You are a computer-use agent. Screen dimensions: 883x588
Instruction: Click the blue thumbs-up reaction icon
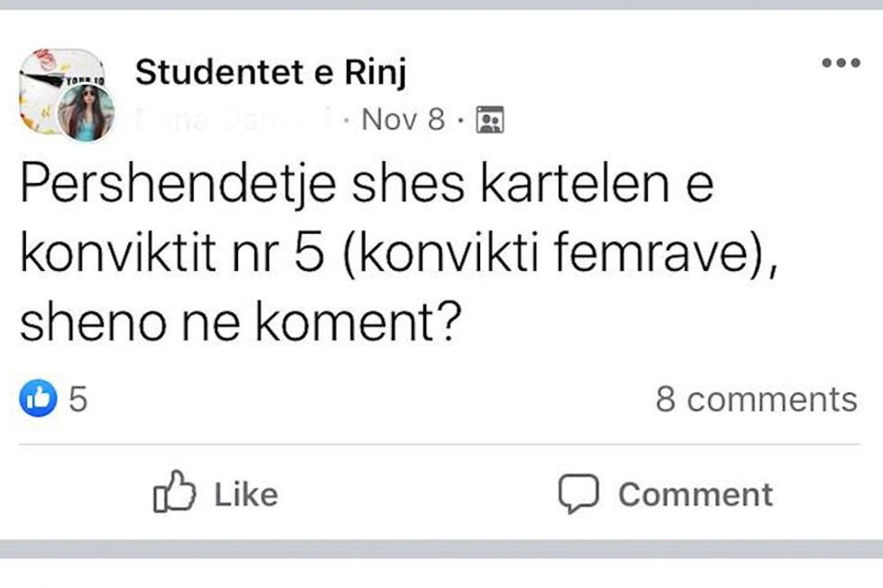click(x=39, y=399)
